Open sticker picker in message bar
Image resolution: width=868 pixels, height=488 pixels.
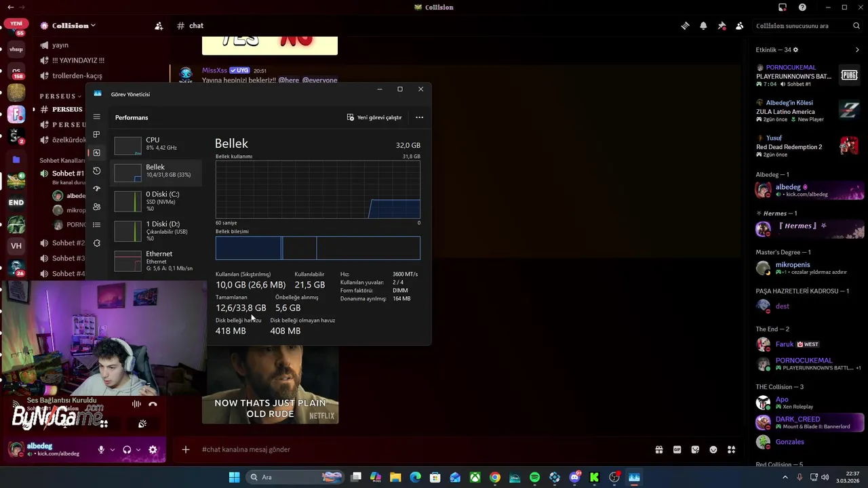tap(695, 449)
